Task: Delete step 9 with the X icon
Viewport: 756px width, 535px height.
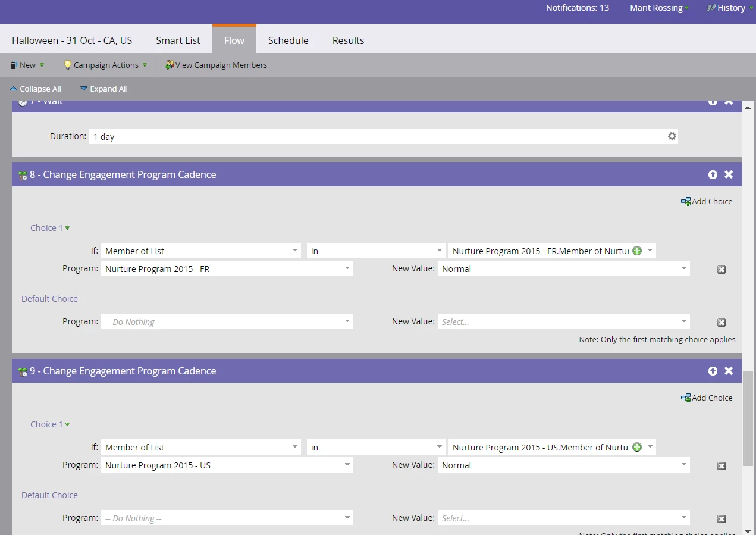Action: (x=729, y=371)
